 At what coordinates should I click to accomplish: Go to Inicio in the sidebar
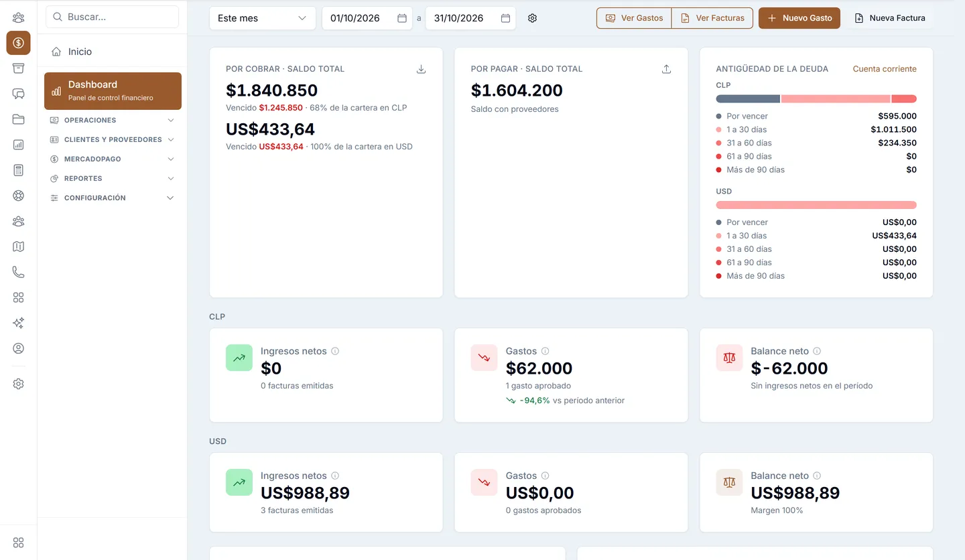113,52
